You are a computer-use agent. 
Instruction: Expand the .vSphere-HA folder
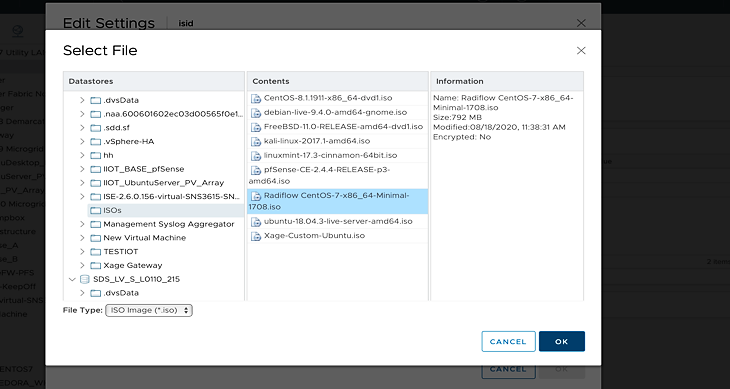pos(82,141)
